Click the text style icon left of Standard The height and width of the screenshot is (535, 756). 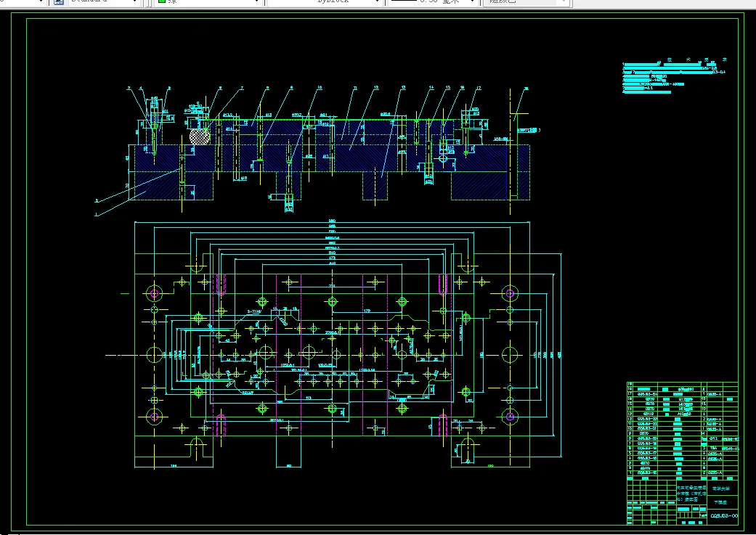click(58, 1)
